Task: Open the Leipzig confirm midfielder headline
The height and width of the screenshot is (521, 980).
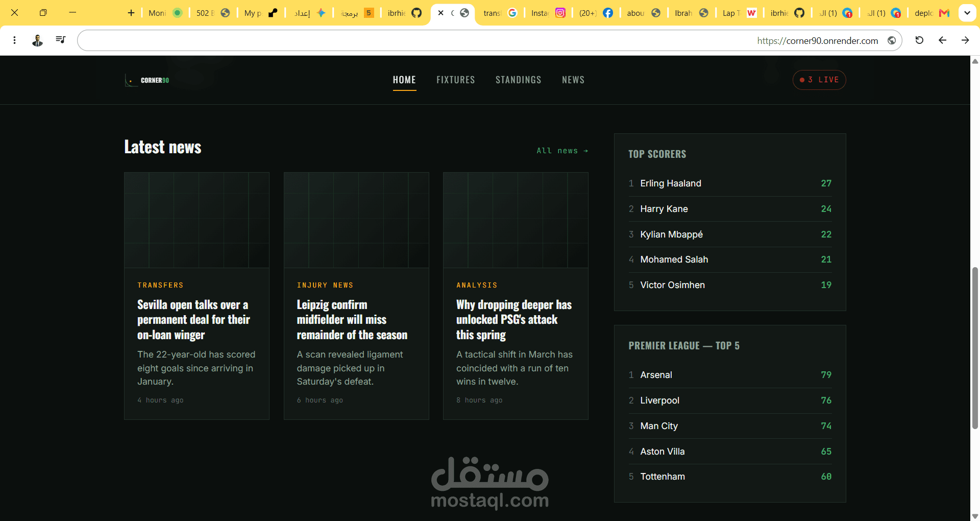Action: (x=352, y=320)
